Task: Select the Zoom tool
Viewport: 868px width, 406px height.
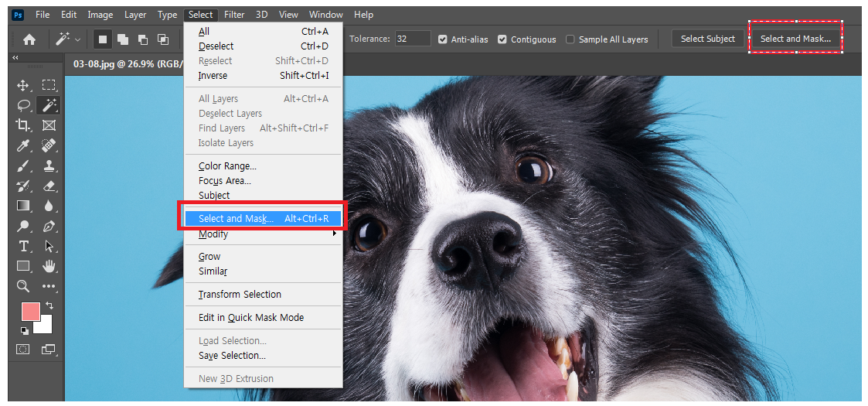Action: 22,286
